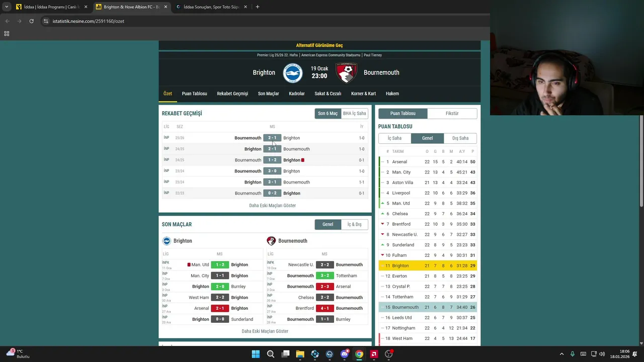Click the apps grid icon in bookmarks bar

(x=7, y=34)
